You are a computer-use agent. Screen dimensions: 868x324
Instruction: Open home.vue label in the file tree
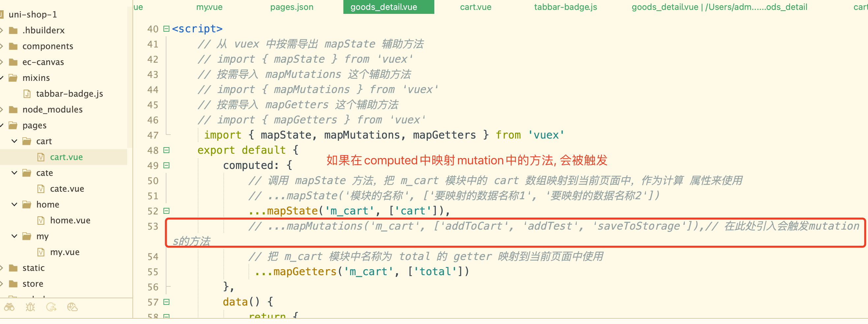click(x=70, y=221)
